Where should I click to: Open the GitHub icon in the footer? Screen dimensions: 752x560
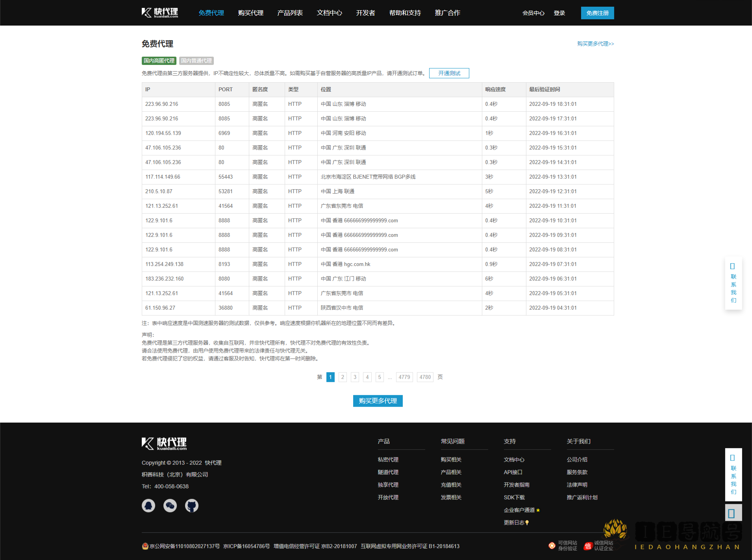(192, 506)
